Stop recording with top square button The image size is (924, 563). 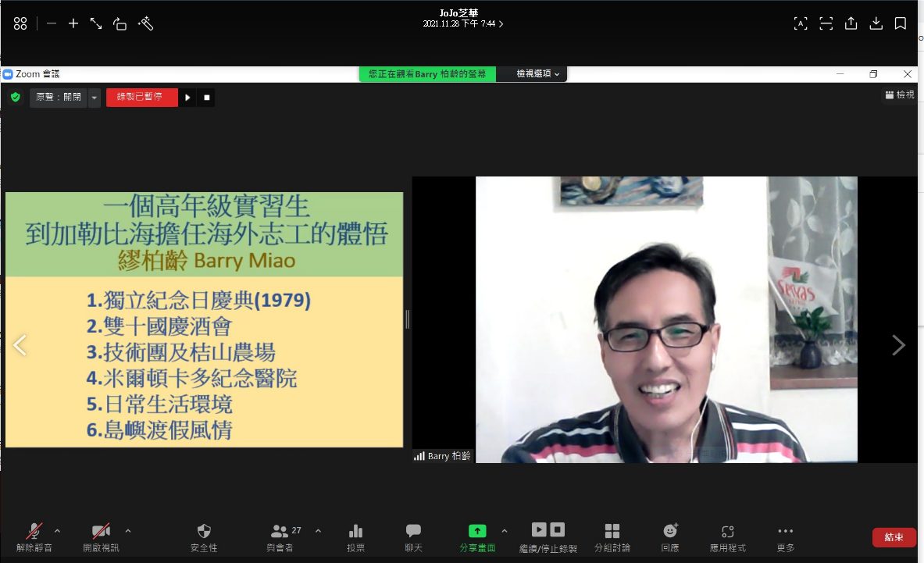coord(206,98)
